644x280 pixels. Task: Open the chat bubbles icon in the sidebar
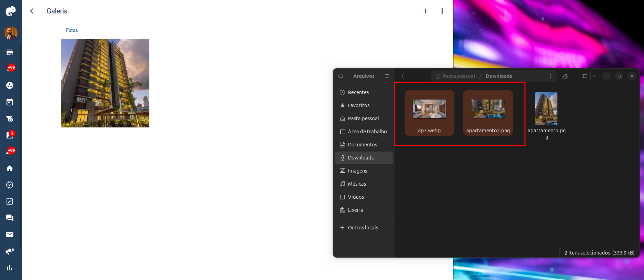click(x=10, y=218)
